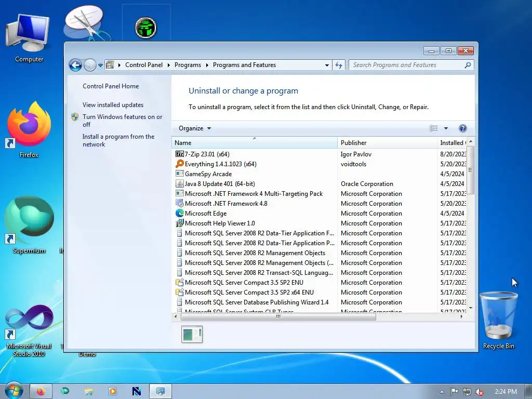Click the change view icon
This screenshot has width=532, height=399.
[434, 128]
